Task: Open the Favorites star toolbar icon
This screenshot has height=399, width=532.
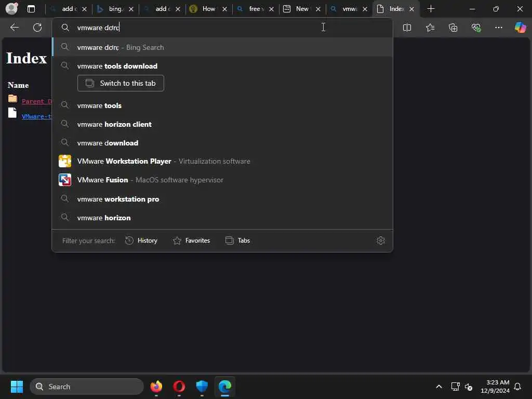Action: (430, 28)
